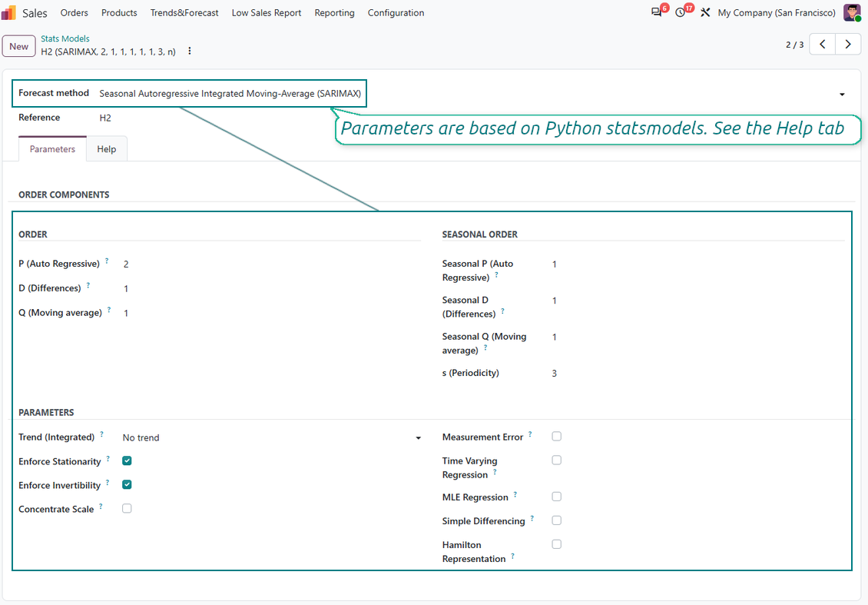Screen dimensions: 868x605
Task: Show help tooltip for Q (Moving average)
Action: pos(109,309)
